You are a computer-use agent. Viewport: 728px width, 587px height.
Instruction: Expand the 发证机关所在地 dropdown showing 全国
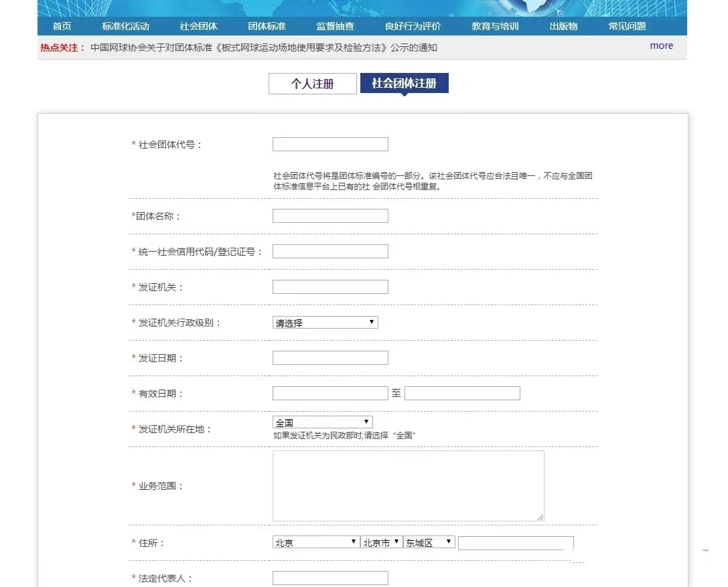click(322, 422)
